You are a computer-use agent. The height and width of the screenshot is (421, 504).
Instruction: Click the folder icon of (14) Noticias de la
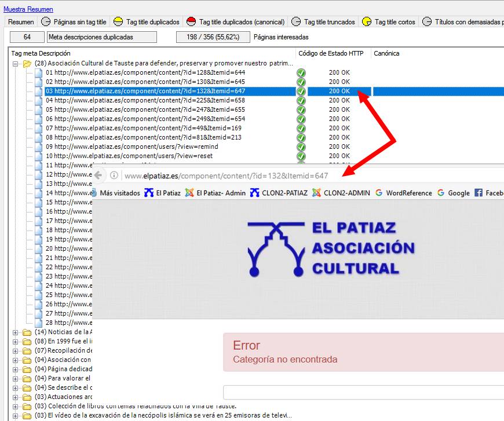[27, 332]
